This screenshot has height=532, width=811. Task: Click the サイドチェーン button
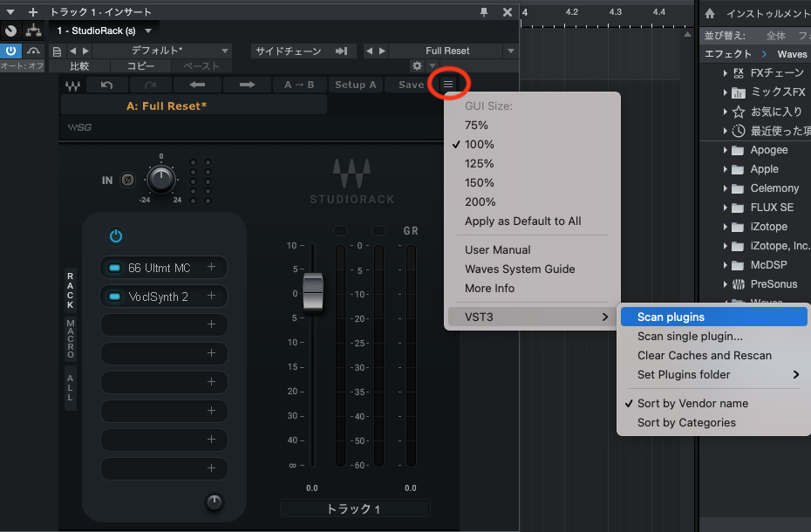302,51
